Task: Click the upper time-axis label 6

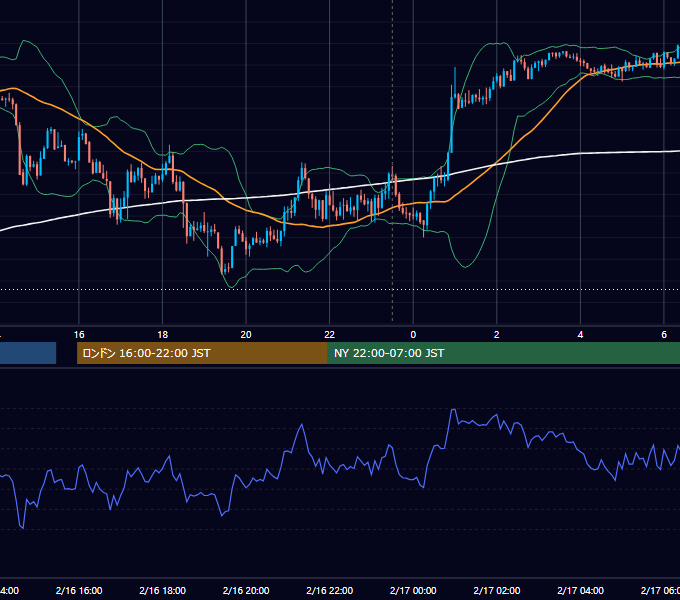Action: click(x=664, y=335)
